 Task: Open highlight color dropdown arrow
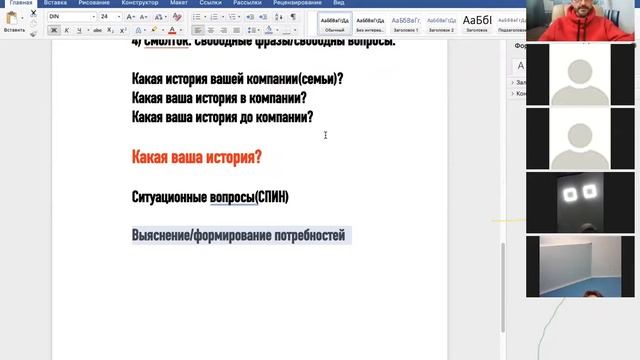[x=163, y=31]
